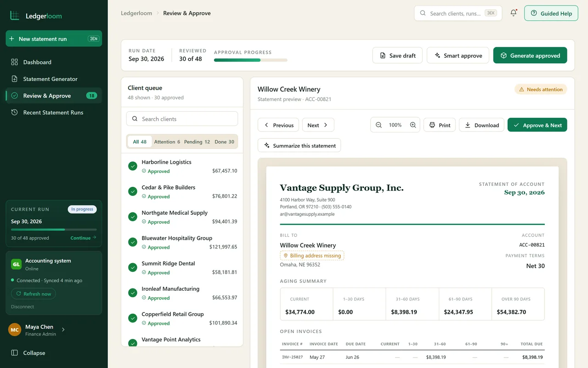Image resolution: width=588 pixels, height=368 pixels.
Task: Click the Search clients input field
Action: tap(182, 119)
